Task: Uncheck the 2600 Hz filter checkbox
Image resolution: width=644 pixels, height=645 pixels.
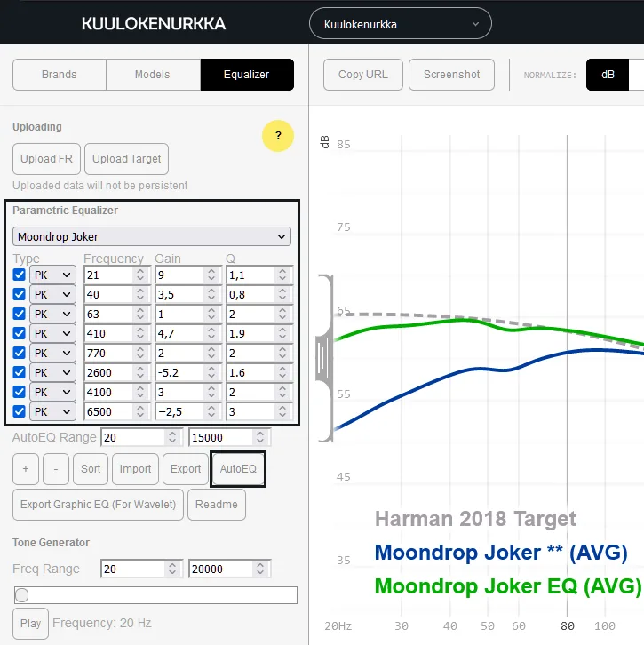Action: (19, 372)
